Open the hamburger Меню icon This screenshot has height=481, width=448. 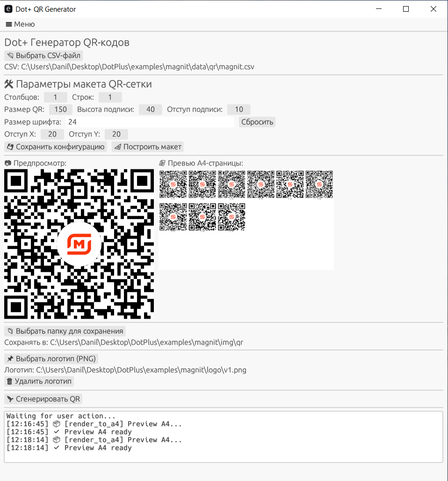tap(9, 24)
